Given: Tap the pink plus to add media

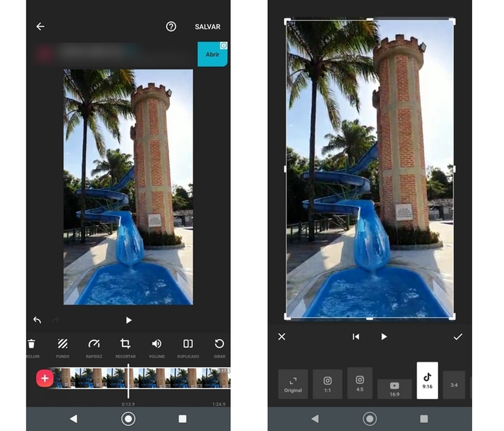Looking at the screenshot, I should click(x=44, y=378).
